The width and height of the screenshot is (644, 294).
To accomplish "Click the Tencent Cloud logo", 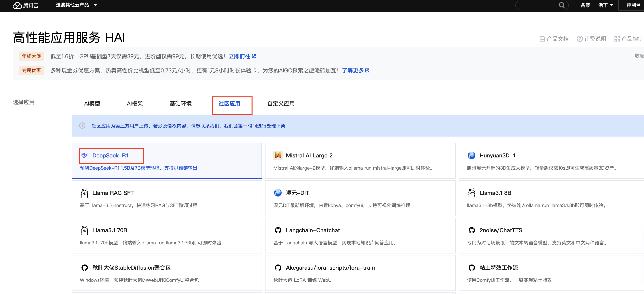I will click(25, 5).
